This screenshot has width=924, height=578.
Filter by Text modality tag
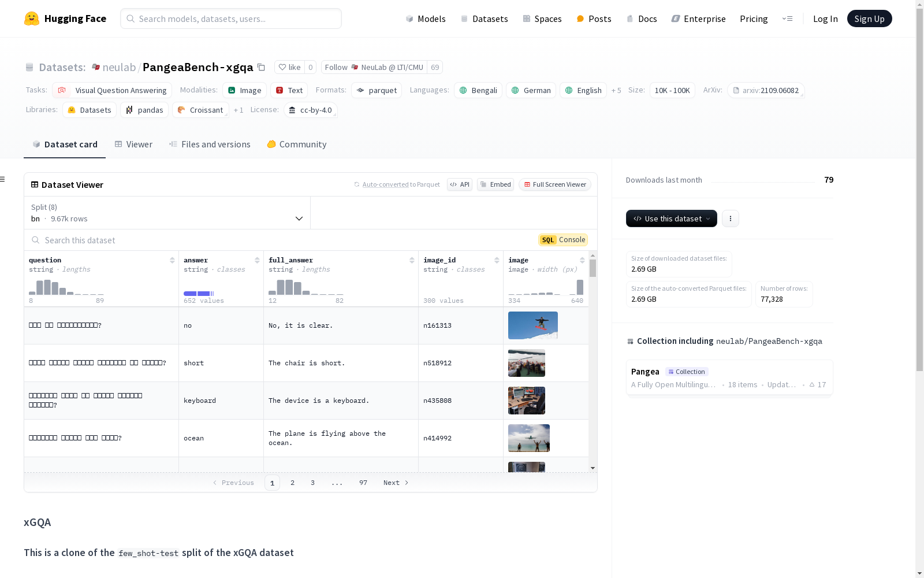289,90
